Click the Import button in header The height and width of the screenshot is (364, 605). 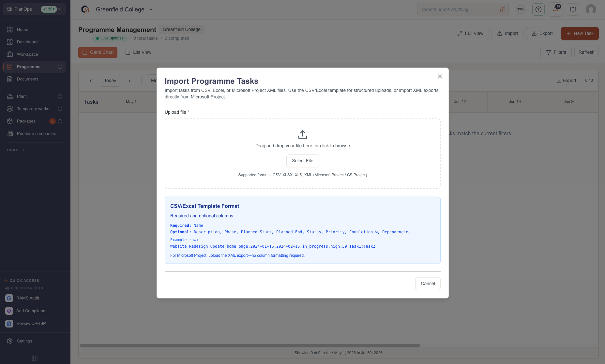point(507,34)
